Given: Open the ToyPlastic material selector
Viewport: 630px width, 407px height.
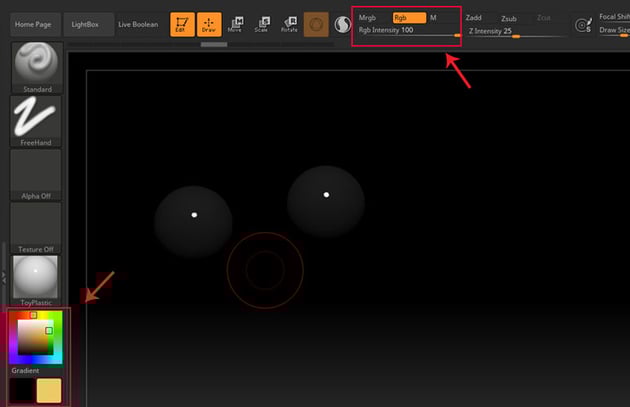Looking at the screenshot, I should click(x=36, y=280).
